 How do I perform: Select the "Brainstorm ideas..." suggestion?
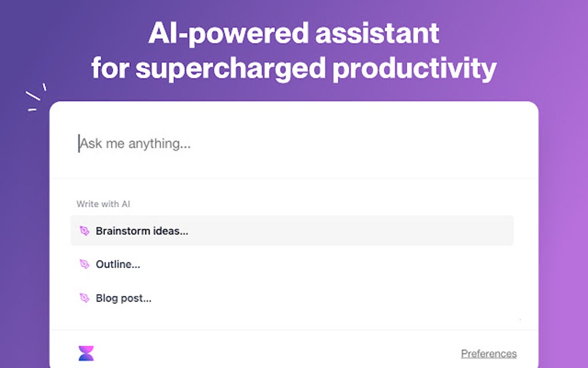tap(142, 231)
